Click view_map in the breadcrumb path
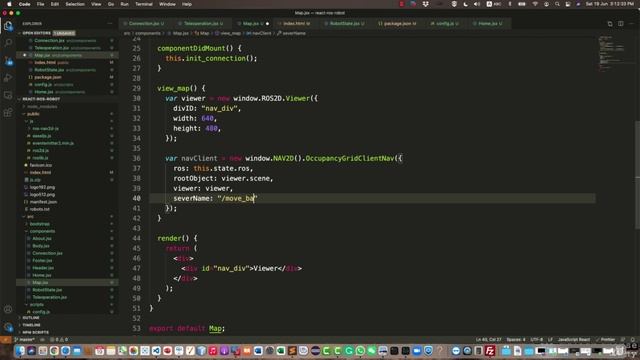The width and height of the screenshot is (640, 360). 230,33
